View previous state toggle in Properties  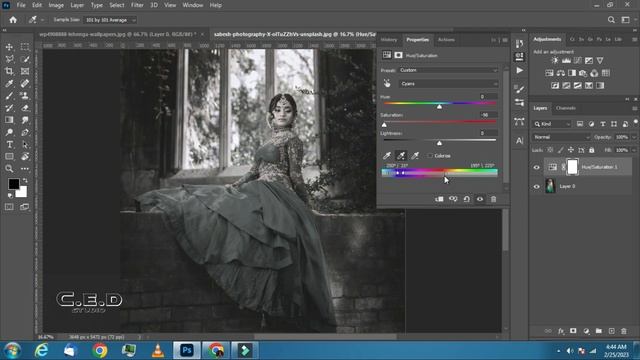coord(453,199)
